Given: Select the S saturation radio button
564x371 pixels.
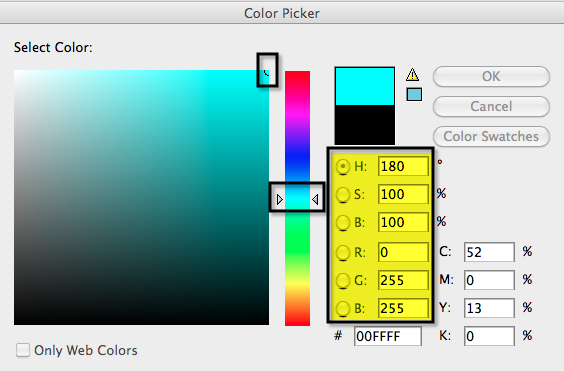Looking at the screenshot, I should coord(343,195).
